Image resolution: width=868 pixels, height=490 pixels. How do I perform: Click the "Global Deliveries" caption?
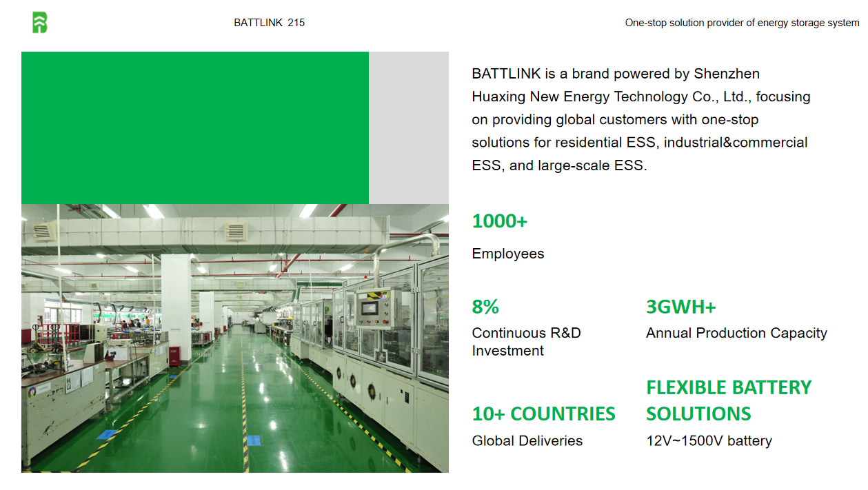coord(527,441)
